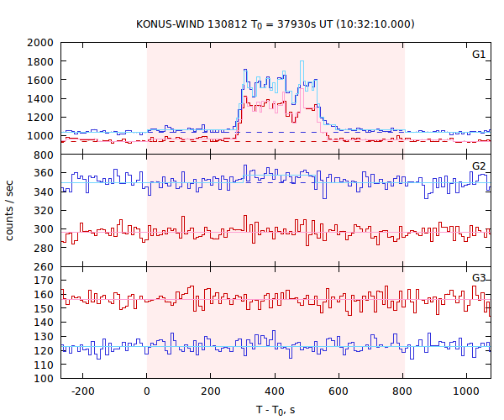Click the x-axis tick label 800
Viewport: 504px width, 420px height.
point(402,391)
